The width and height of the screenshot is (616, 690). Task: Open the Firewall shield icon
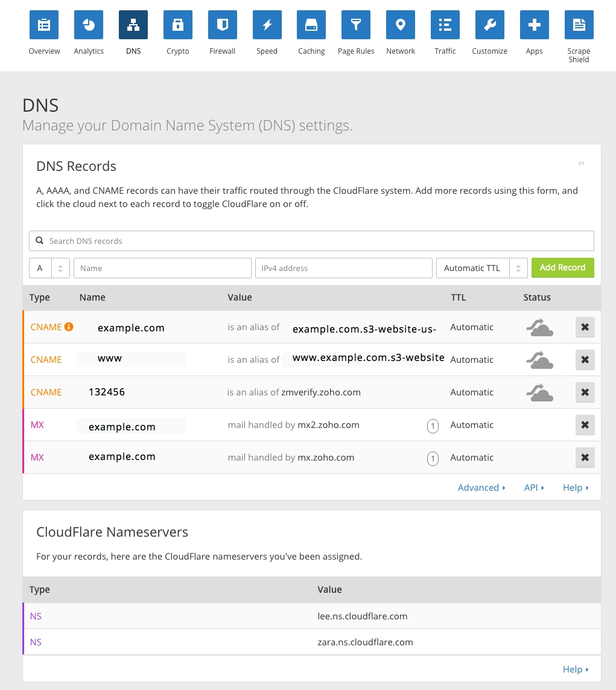click(223, 25)
